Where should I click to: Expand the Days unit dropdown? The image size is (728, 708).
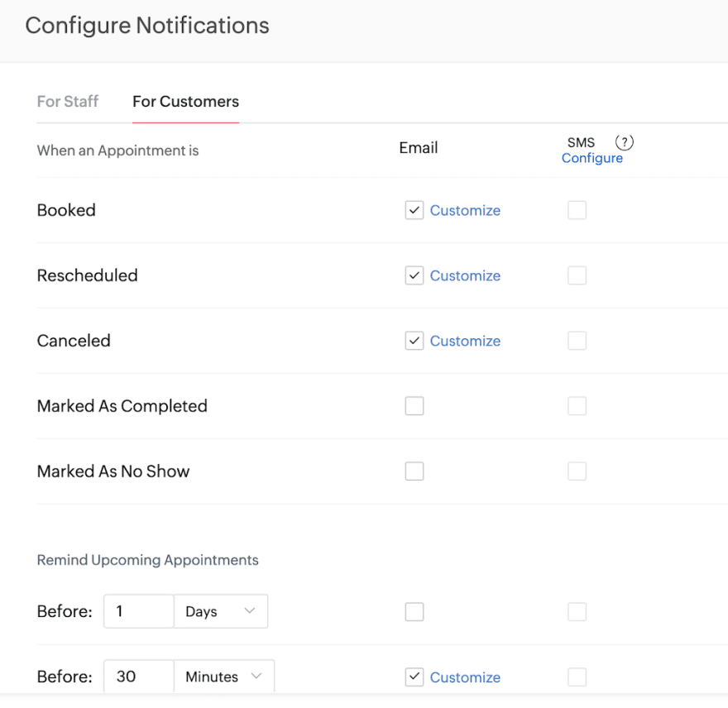(220, 611)
